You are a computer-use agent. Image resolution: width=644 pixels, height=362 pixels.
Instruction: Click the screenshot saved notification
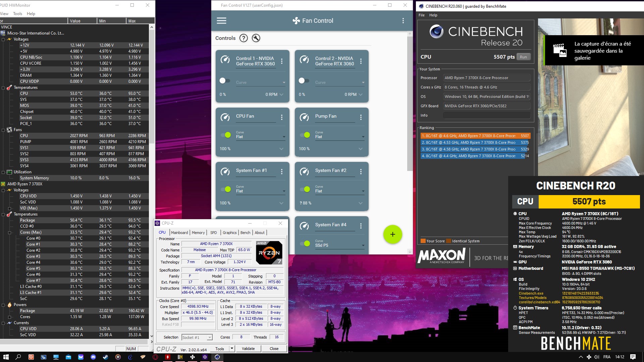[x=594, y=50]
